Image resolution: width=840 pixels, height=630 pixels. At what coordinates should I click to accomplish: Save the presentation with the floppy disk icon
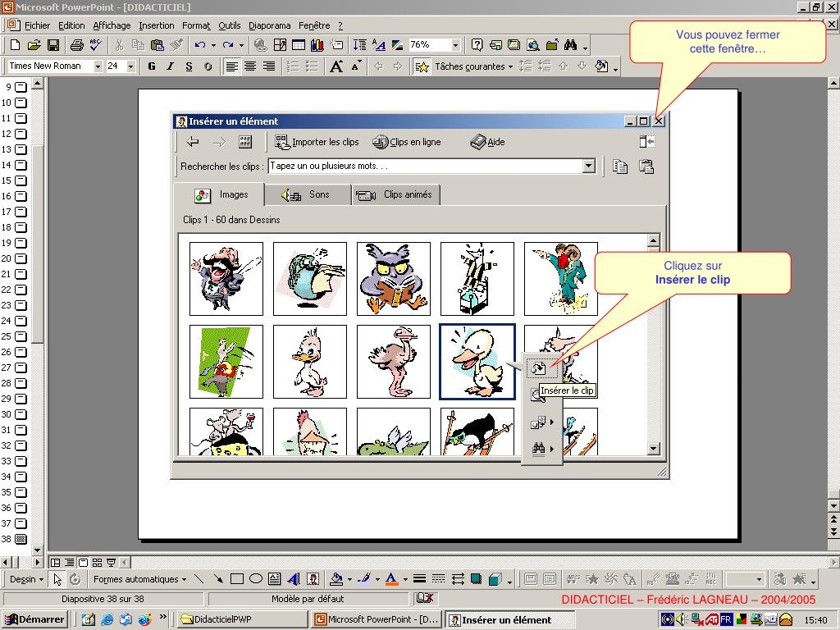point(53,45)
